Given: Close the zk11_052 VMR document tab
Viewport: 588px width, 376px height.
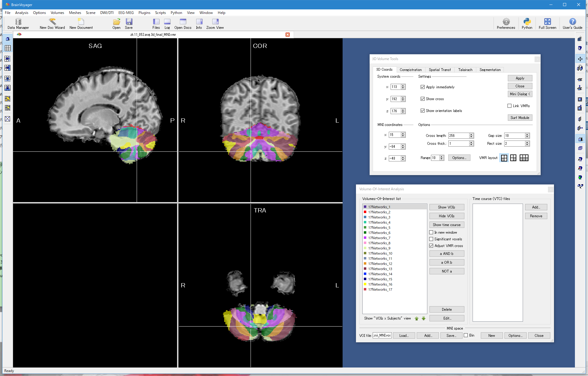Looking at the screenshot, I should click(288, 35).
